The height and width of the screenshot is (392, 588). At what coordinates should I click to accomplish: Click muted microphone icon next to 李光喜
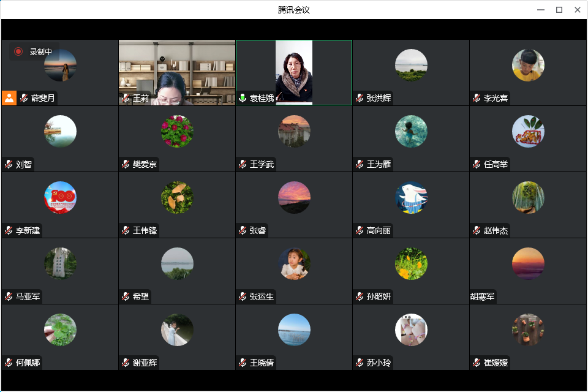click(x=477, y=98)
